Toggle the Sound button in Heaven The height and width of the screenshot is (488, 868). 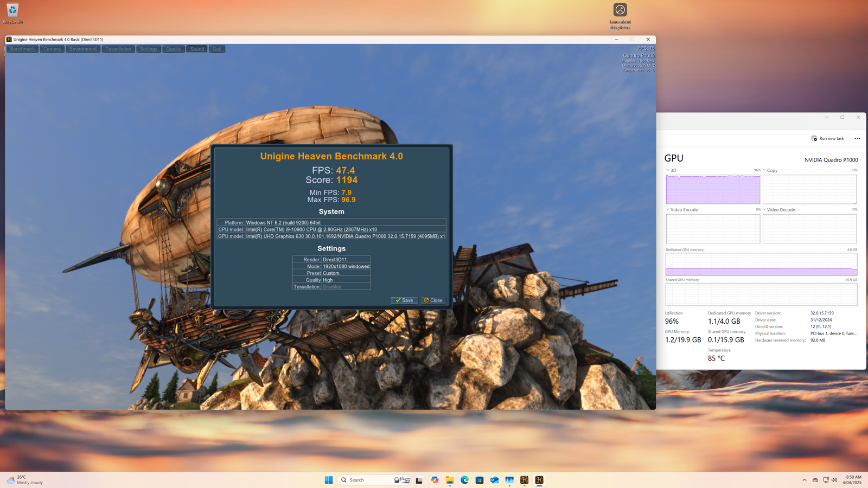pos(197,49)
